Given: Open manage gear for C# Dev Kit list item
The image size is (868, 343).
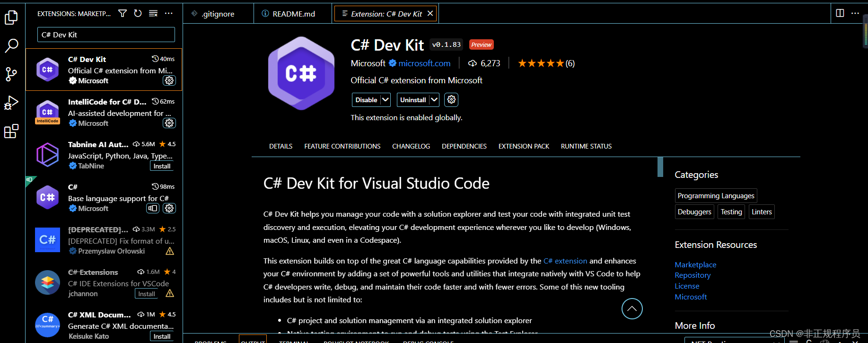Looking at the screenshot, I should coord(169,80).
